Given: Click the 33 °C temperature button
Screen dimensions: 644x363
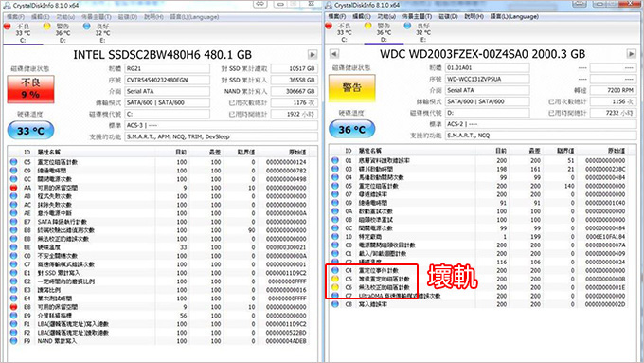Looking at the screenshot, I should click(30, 131).
